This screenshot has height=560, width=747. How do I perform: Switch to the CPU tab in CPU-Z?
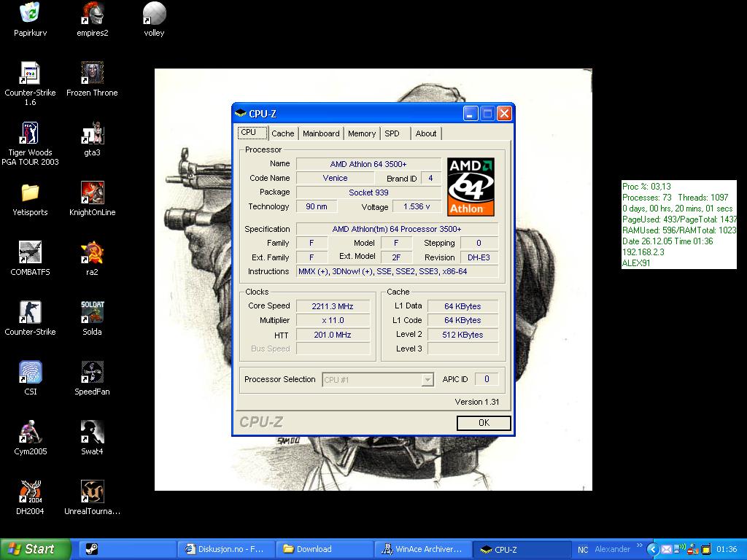pos(252,133)
